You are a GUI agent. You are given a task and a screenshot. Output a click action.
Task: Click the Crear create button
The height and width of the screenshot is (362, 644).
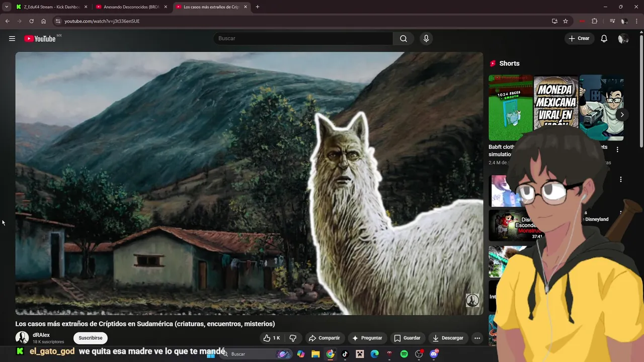click(579, 39)
